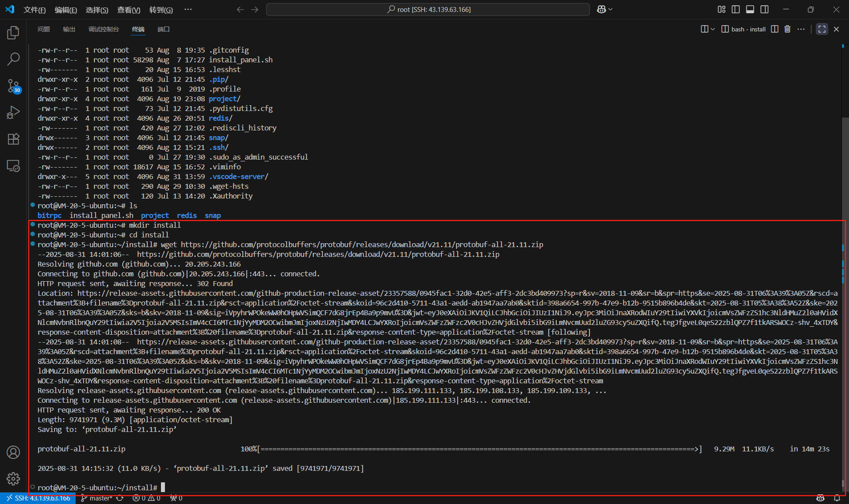Toggle the panel visibility in title bar
849x504 pixels.
point(750,9)
